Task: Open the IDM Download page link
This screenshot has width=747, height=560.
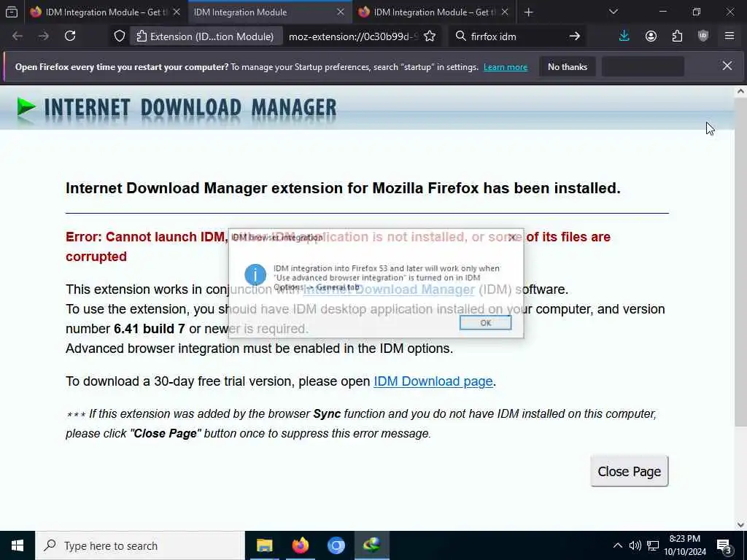Action: pos(433,381)
